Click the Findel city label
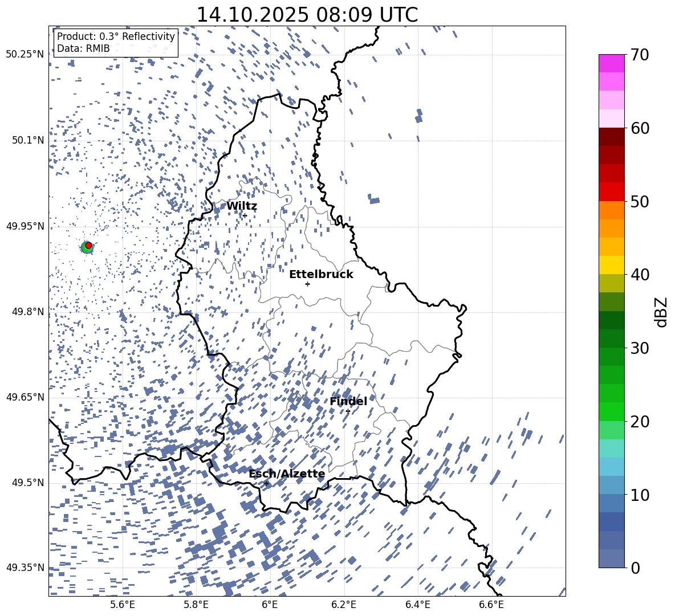This screenshot has height=616, width=675. [x=348, y=402]
